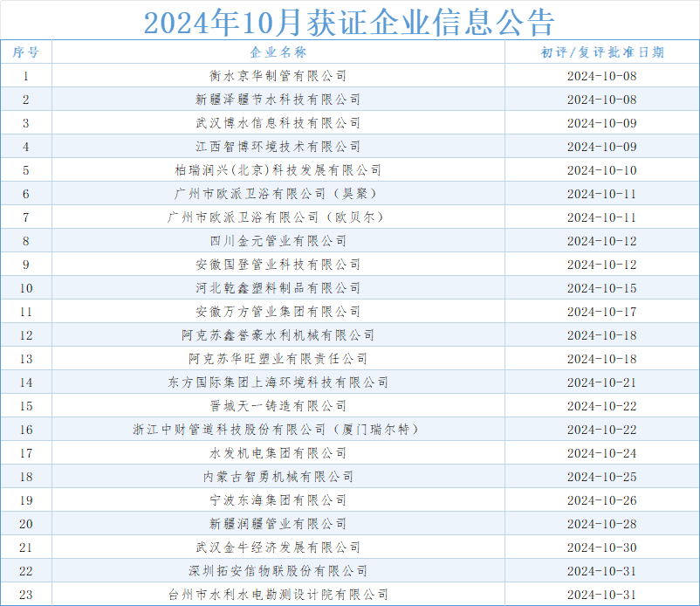700x606 pixels.
Task: Select the 安徽万方管业集团有限公司 cell
Action: click(278, 312)
